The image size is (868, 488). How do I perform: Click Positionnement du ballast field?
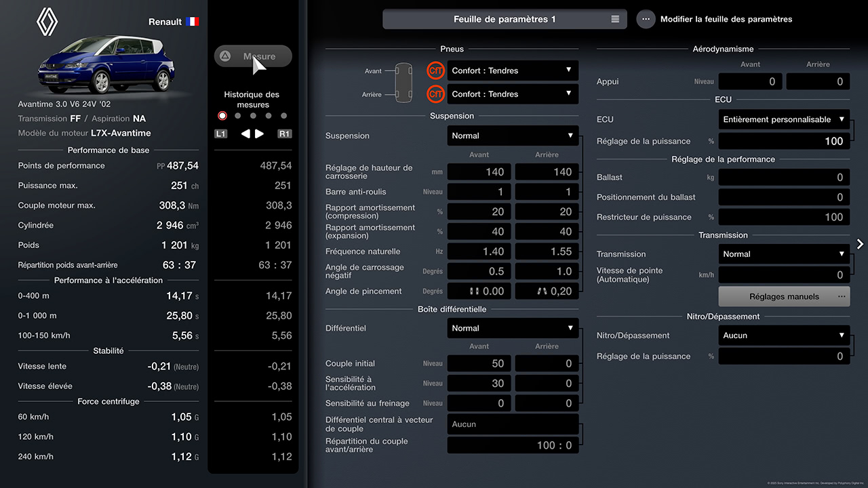click(x=784, y=197)
